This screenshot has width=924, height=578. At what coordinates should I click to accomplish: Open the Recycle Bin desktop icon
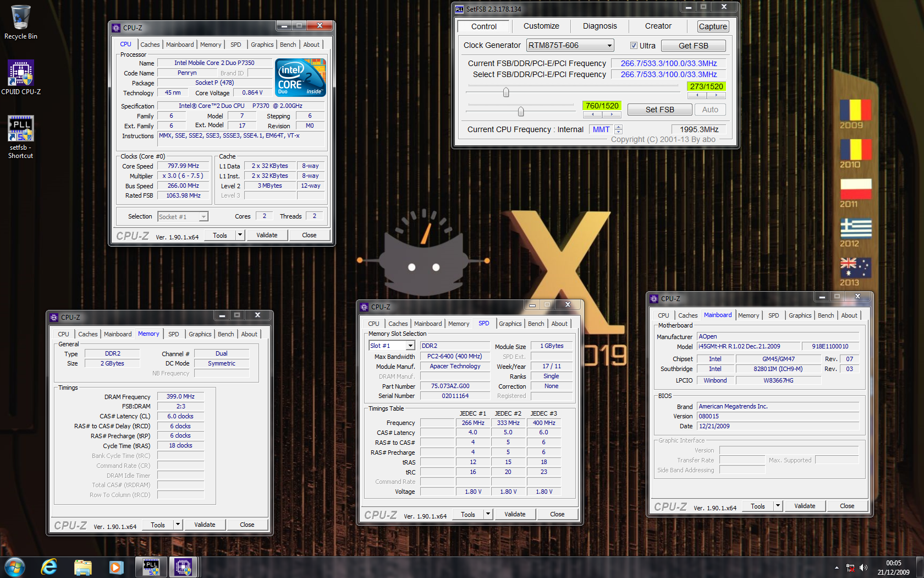coord(21,22)
